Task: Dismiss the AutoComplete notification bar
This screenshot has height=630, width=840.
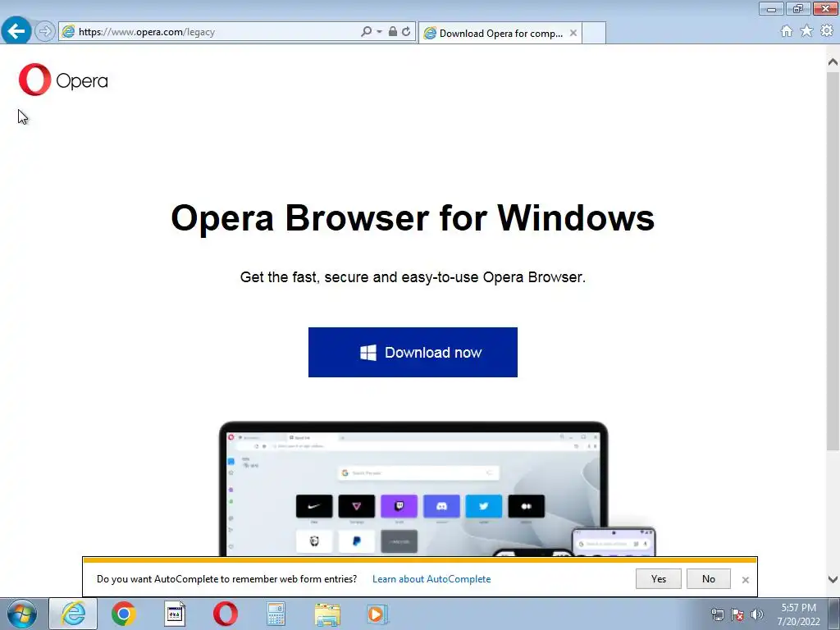Action: [745, 580]
